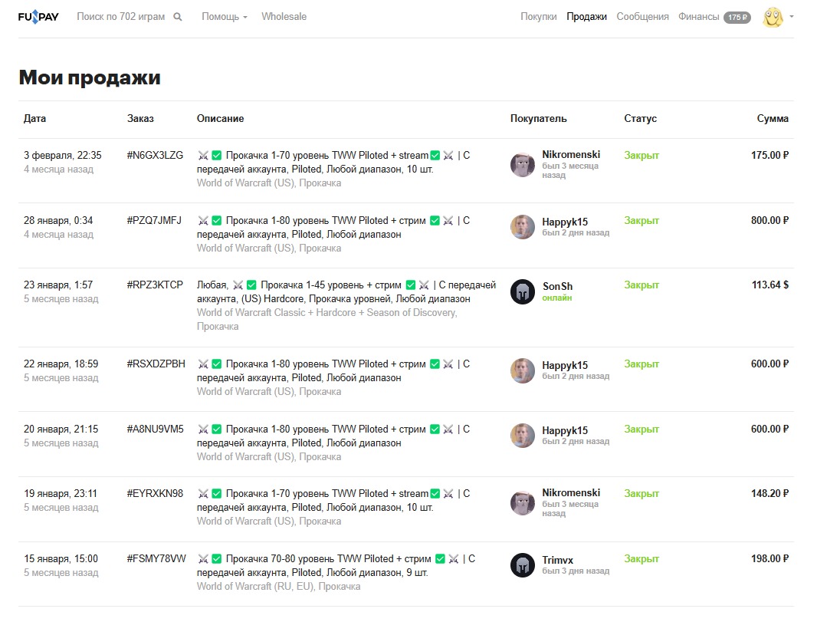Click the Прокачка 70-80 уровень description
840x622 pixels.
point(336,565)
